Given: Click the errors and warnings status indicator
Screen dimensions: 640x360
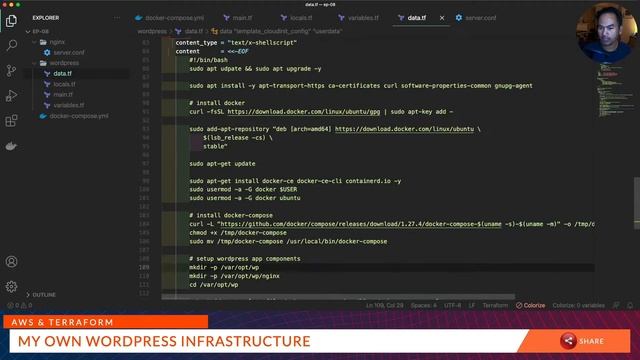Looking at the screenshot, I should click(x=19, y=305).
